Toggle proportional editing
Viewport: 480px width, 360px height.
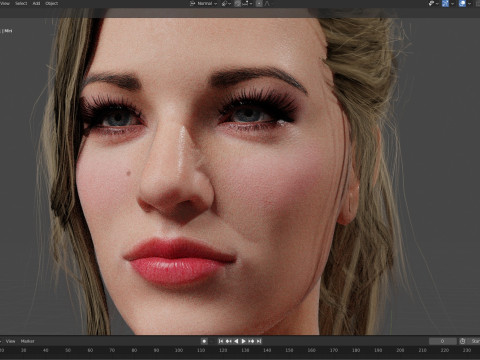click(259, 3)
